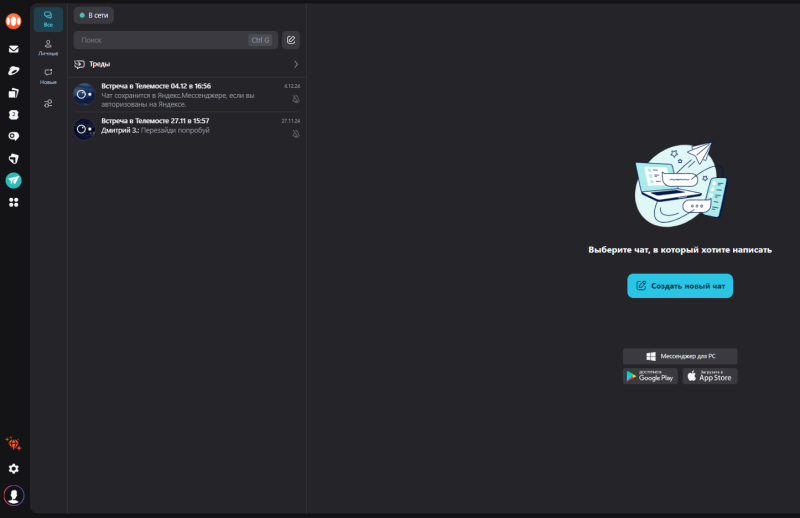
Task: Open chat filter settings sliders icon
Action: click(x=48, y=103)
